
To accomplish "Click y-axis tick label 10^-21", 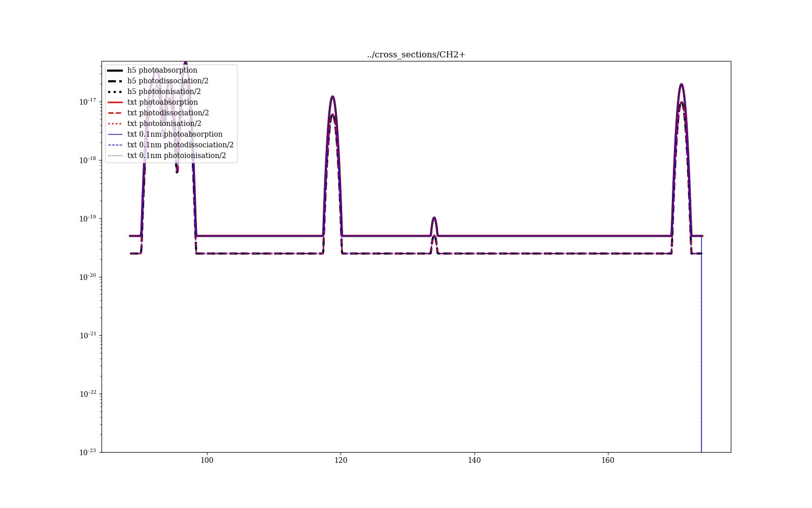I will click(x=87, y=335).
